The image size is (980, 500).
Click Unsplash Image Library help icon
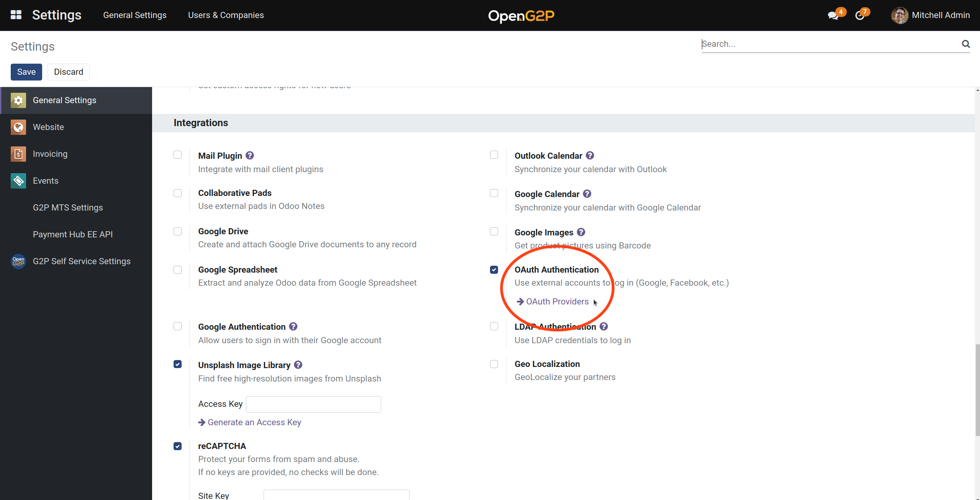click(x=298, y=365)
